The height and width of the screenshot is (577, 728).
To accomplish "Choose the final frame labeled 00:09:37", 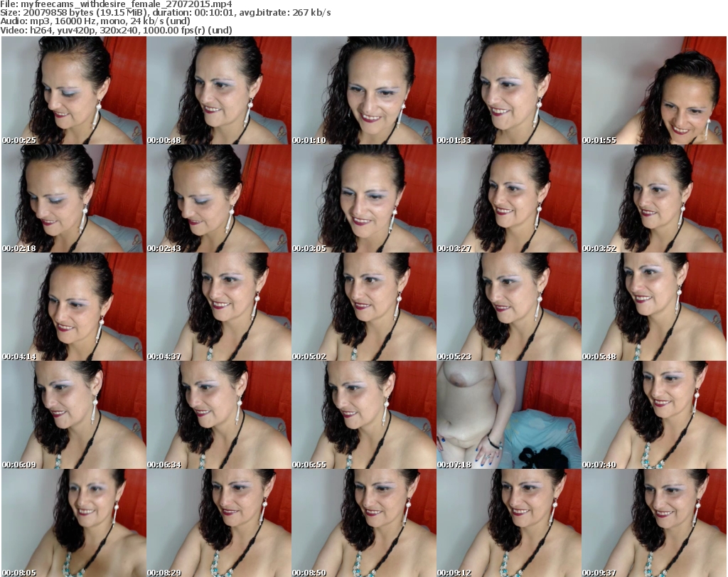I will [x=654, y=523].
